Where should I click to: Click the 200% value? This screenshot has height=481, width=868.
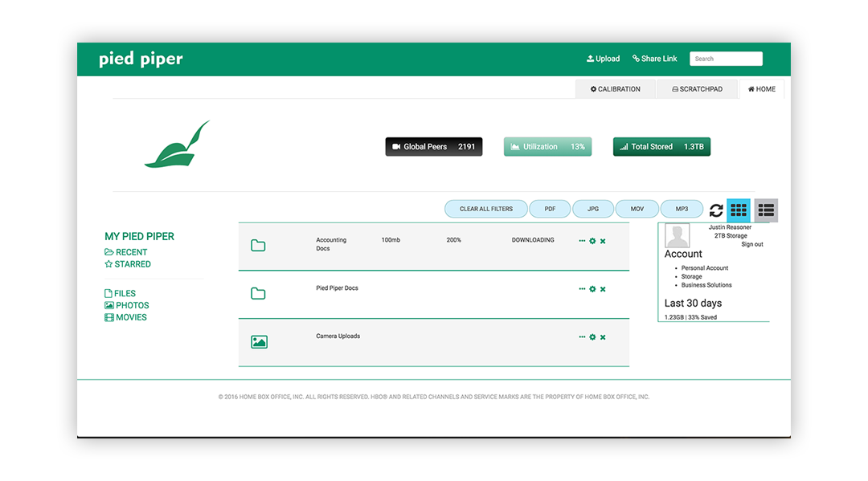453,240
